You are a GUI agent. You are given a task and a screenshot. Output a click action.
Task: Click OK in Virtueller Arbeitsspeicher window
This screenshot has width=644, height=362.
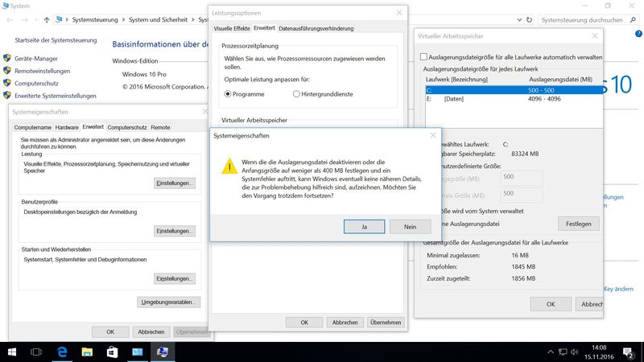551,304
